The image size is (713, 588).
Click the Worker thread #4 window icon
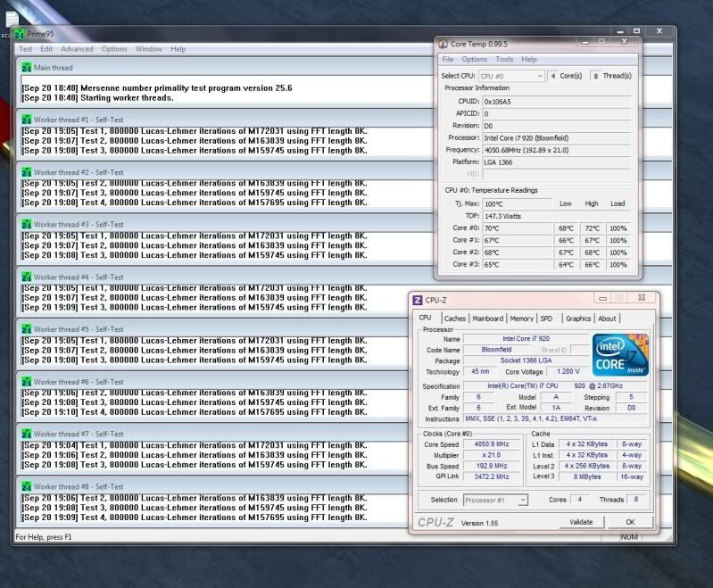(x=27, y=277)
